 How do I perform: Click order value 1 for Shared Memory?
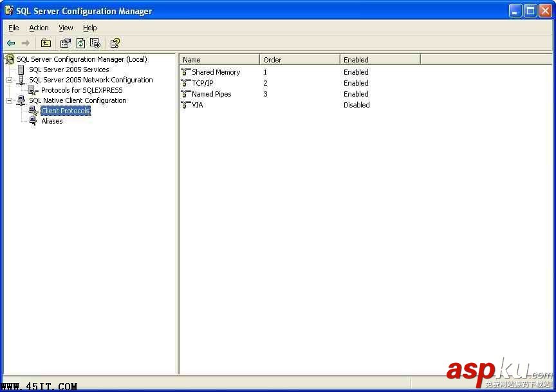point(265,72)
